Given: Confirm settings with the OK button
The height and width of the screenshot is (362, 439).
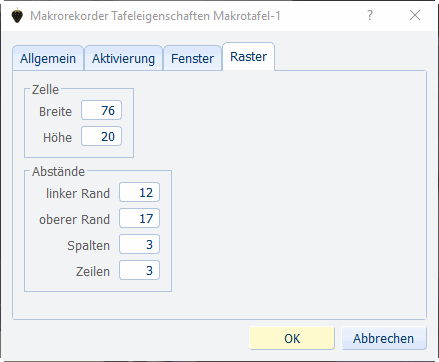Looking at the screenshot, I should (x=292, y=338).
